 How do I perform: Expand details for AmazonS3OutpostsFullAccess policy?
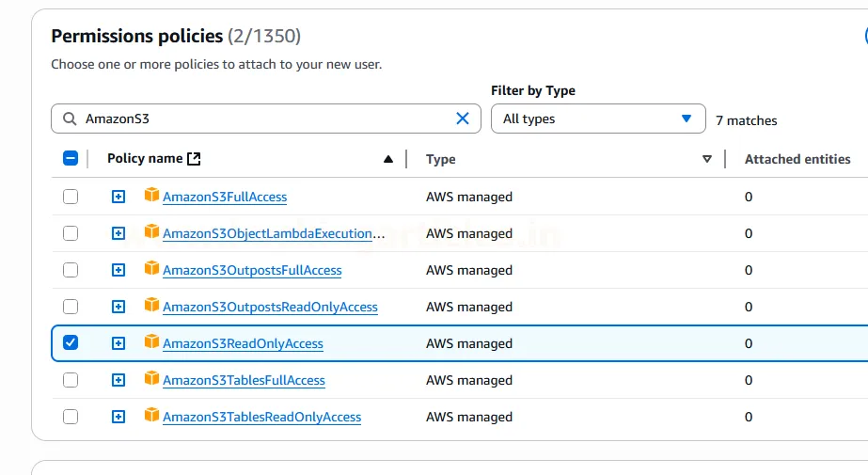pos(118,270)
